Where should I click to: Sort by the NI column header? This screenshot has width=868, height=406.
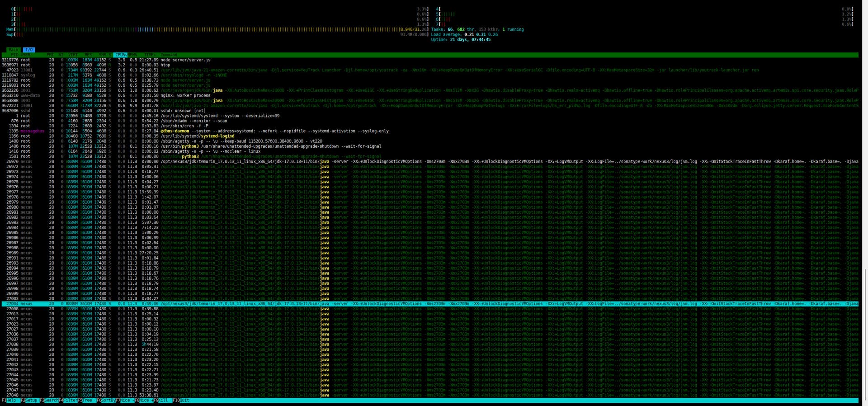pos(61,55)
